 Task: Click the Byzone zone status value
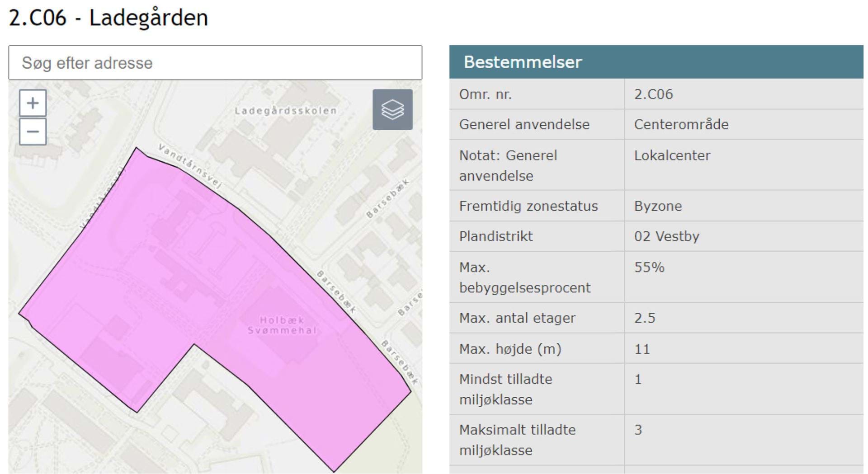[x=658, y=206]
